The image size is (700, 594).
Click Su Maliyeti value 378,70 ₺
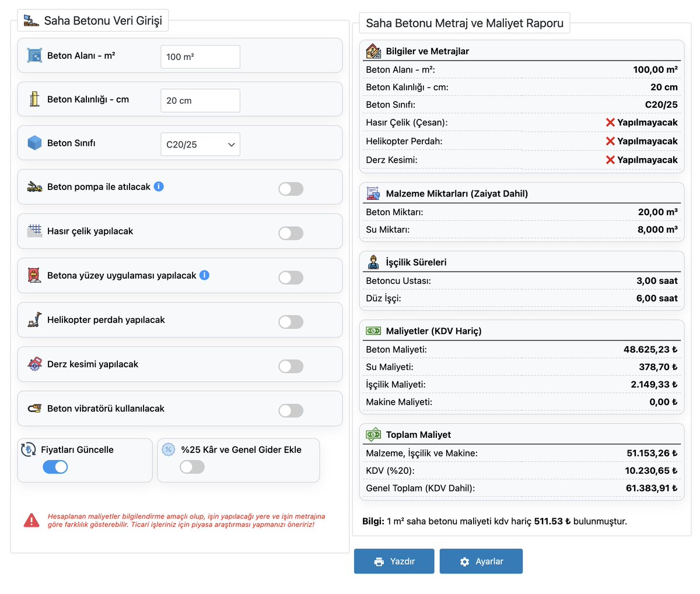[x=658, y=367]
